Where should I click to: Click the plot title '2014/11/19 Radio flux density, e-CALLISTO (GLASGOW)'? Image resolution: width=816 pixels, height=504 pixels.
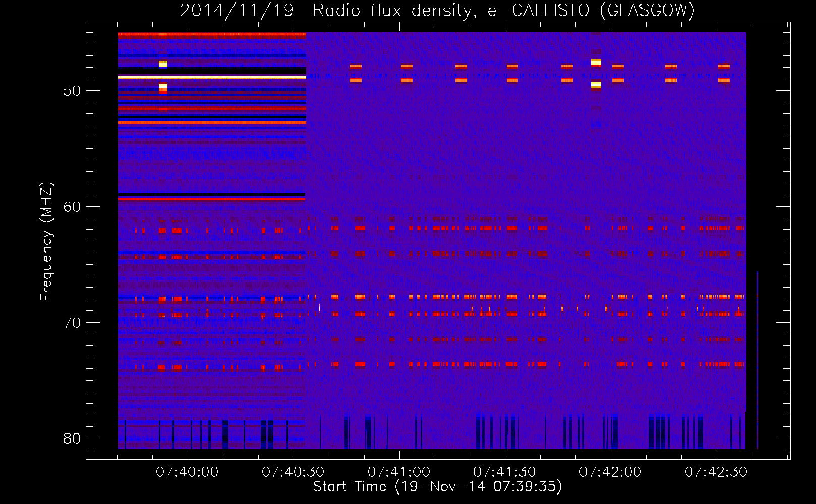click(x=437, y=10)
